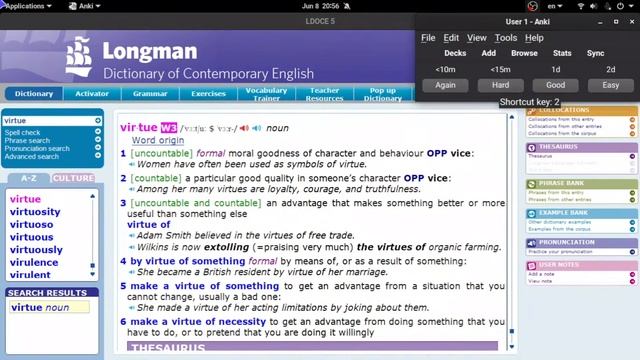The width and height of the screenshot is (640, 360).
Task: Open the Anki Tools menu
Action: pyautogui.click(x=506, y=38)
